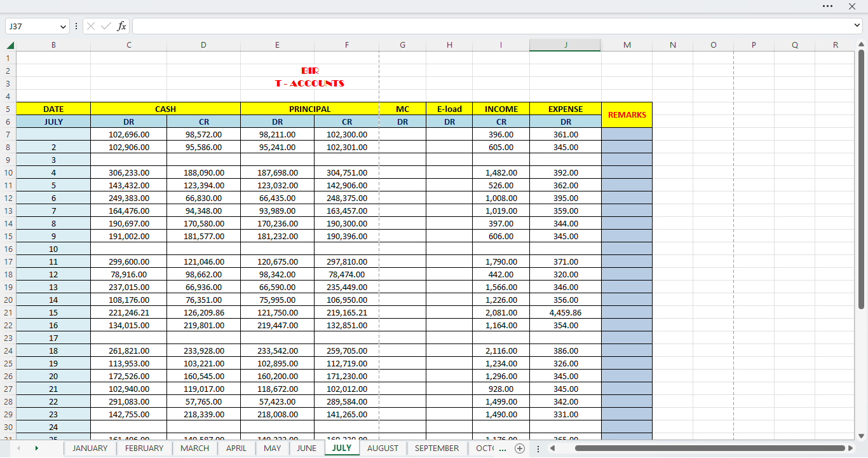Add a new sheet with the plus icon
Viewport: 868px width, 458px height.
(520, 448)
